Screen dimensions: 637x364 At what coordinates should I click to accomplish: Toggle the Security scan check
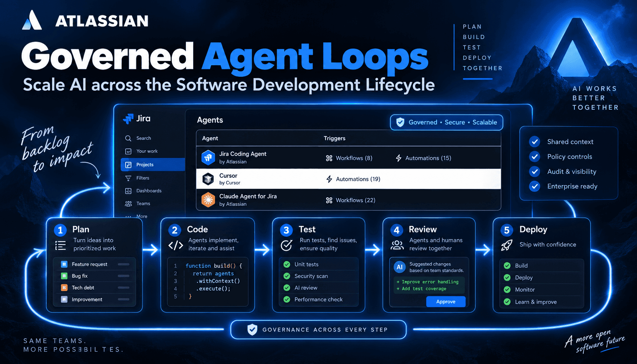point(286,276)
